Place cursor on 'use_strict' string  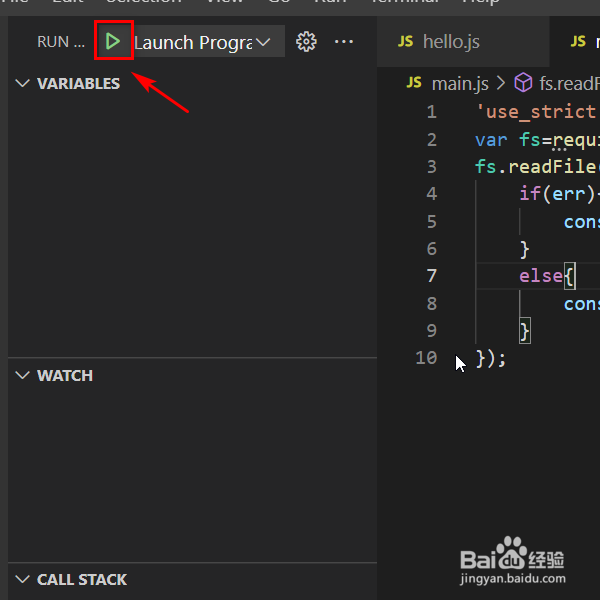click(x=536, y=112)
